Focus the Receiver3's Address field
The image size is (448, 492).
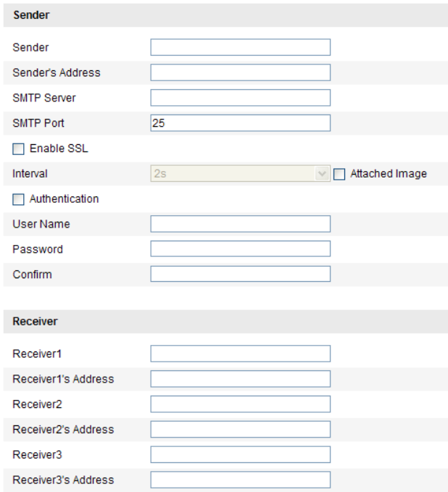point(240,480)
